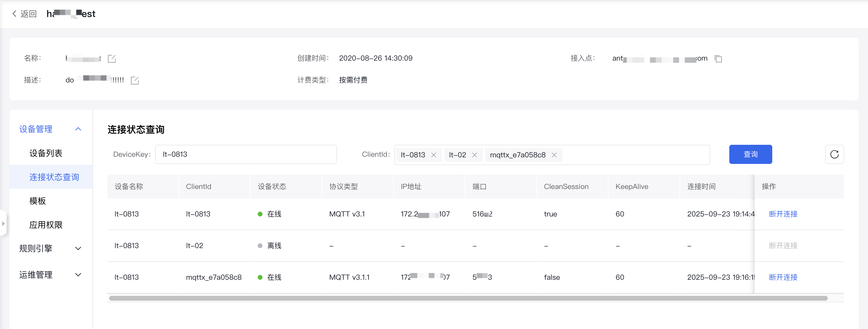The height and width of the screenshot is (329, 868).
Task: Remove the lt-0813 ClientId tag
Action: pos(434,155)
